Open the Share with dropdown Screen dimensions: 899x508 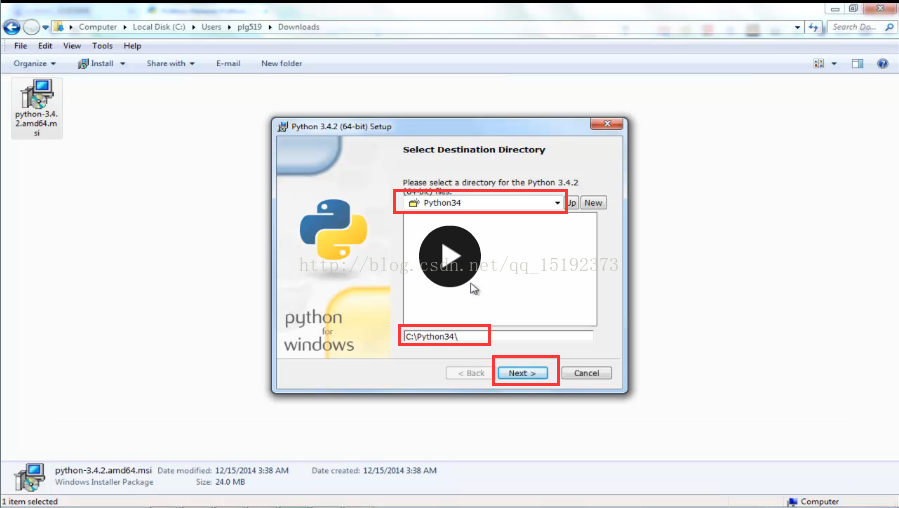pos(170,64)
